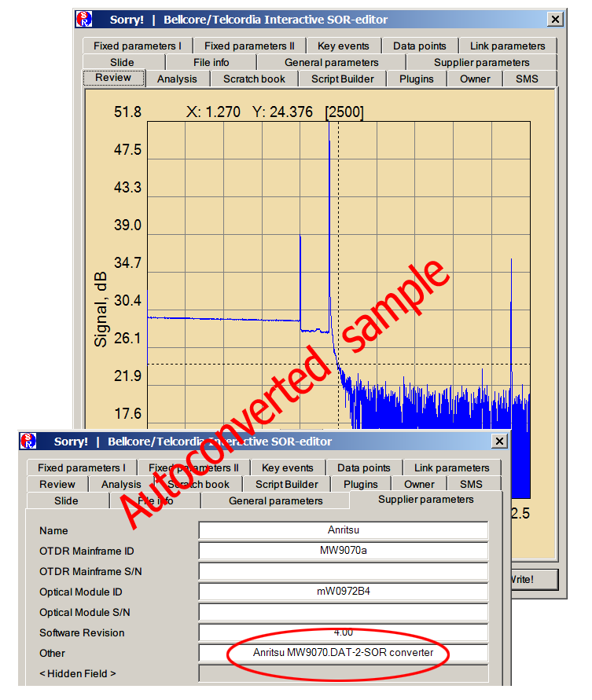The height and width of the screenshot is (700, 592).
Task: Open File info tab in back window
Action: [x=211, y=63]
